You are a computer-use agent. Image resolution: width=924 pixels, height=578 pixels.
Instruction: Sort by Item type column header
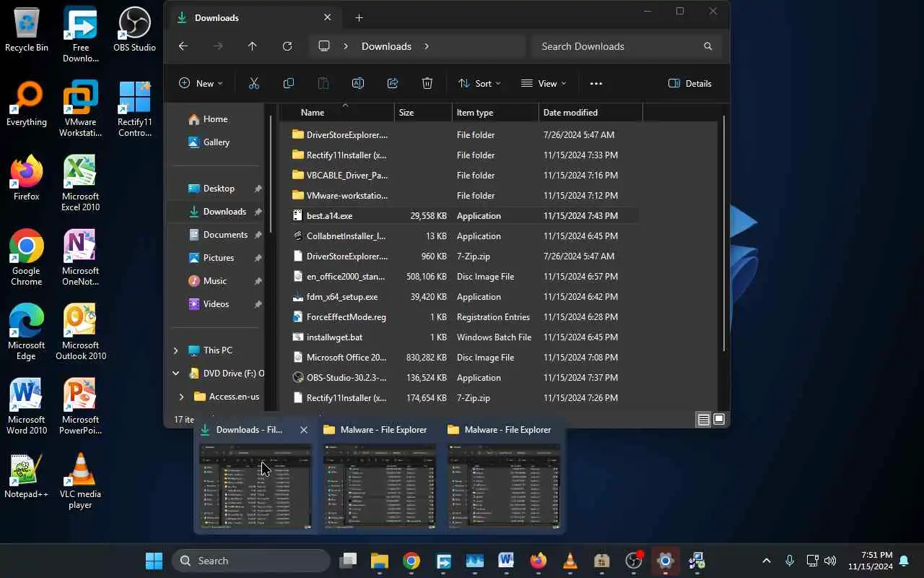[495, 112]
